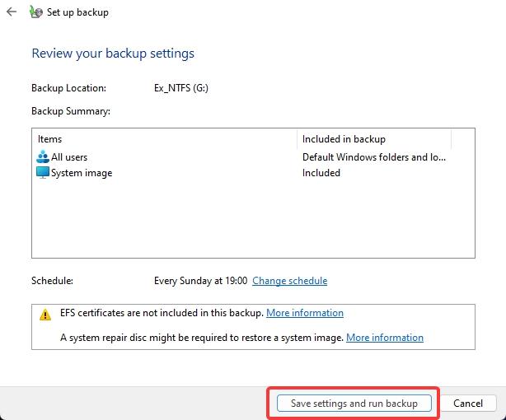Click Default Windows folders entry text
Viewport: 506px width, 420px height.
(373, 157)
